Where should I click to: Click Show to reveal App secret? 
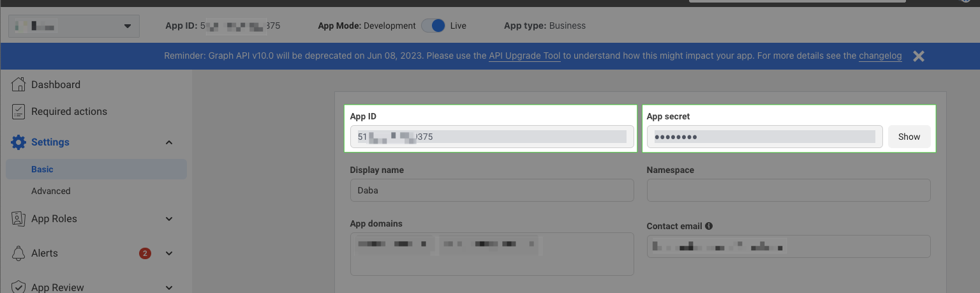click(909, 137)
